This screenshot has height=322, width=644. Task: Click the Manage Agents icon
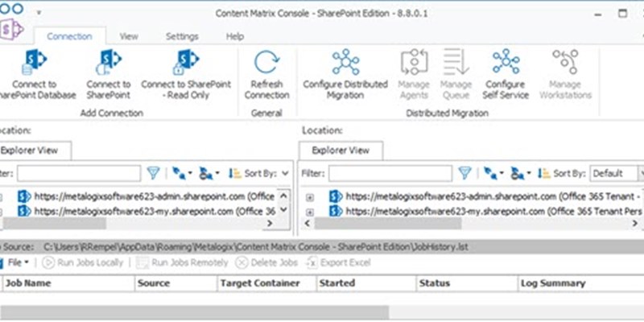(x=414, y=62)
